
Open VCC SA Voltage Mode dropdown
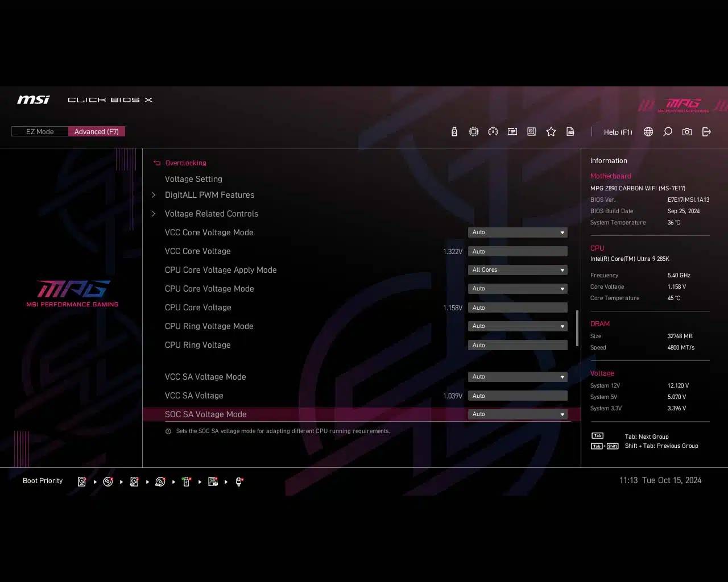pyautogui.click(x=518, y=377)
